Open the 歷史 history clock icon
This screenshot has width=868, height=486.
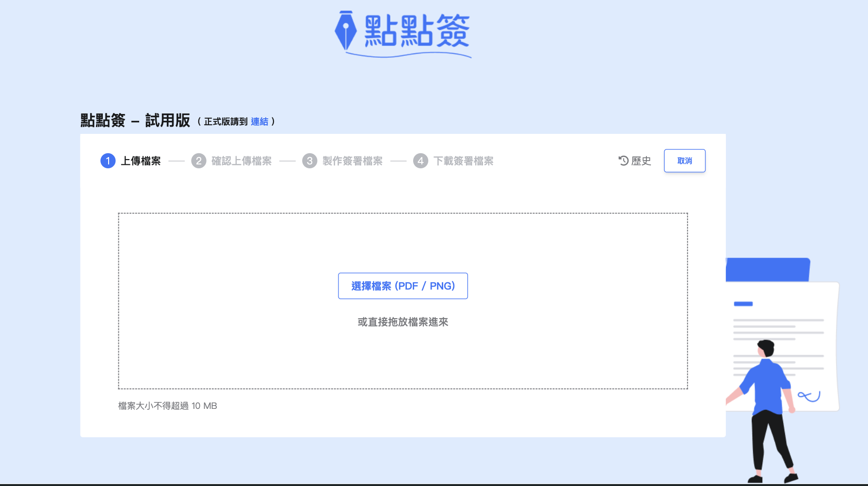point(624,161)
